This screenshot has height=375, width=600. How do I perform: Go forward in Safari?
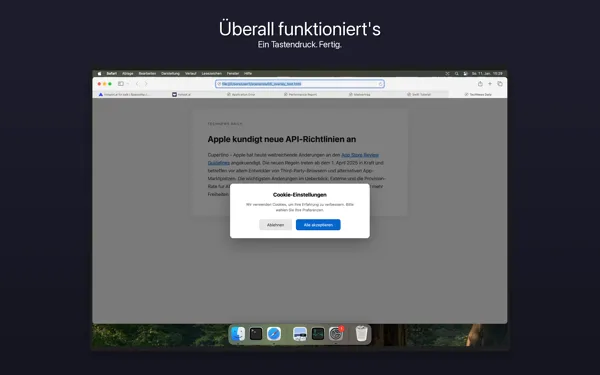coord(146,84)
